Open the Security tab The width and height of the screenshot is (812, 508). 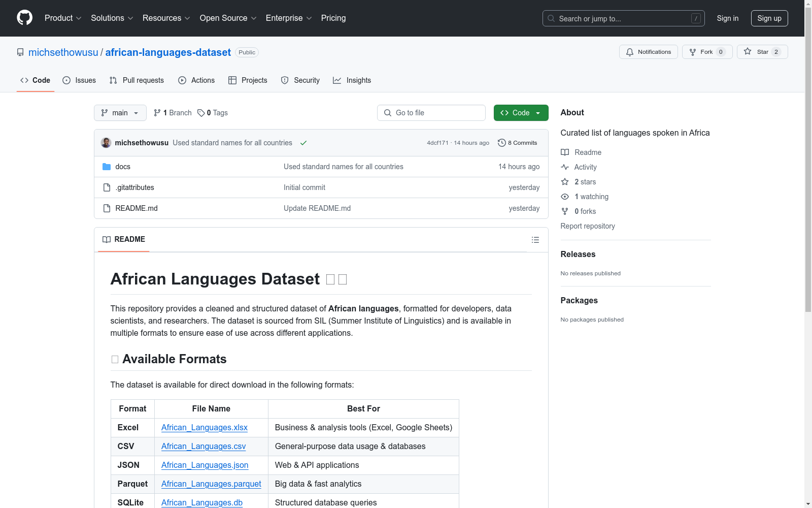(300, 80)
